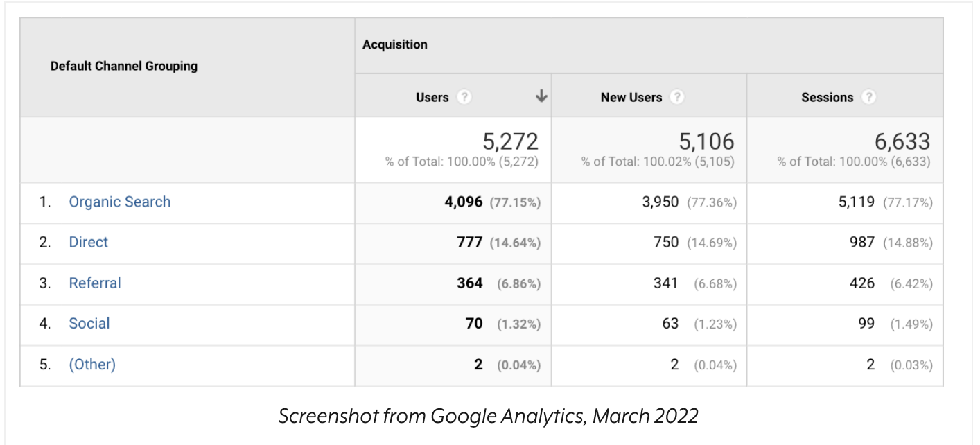Open the (Other) channel link

click(x=92, y=365)
